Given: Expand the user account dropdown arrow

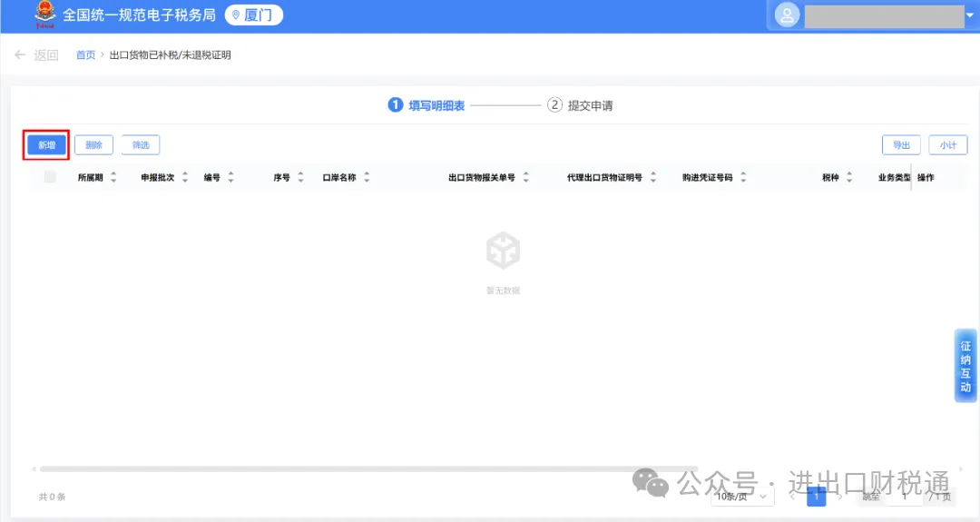Looking at the screenshot, I should tap(970, 15).
